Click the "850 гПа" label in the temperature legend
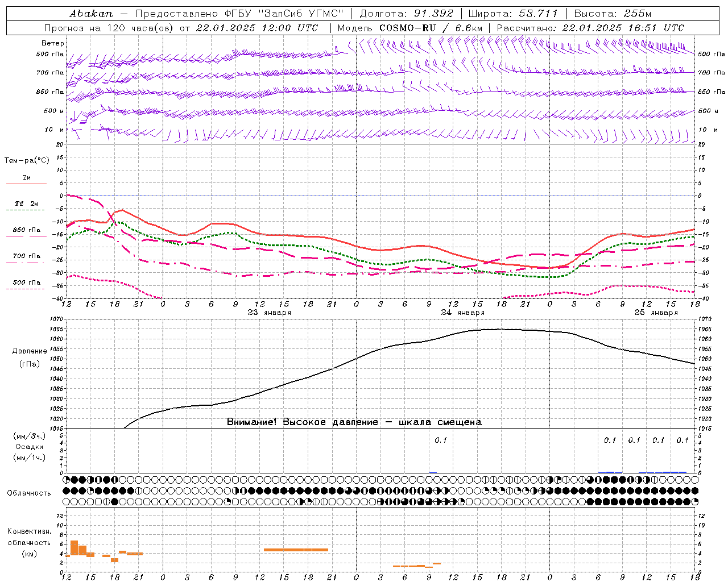728x582 pixels. [27, 230]
